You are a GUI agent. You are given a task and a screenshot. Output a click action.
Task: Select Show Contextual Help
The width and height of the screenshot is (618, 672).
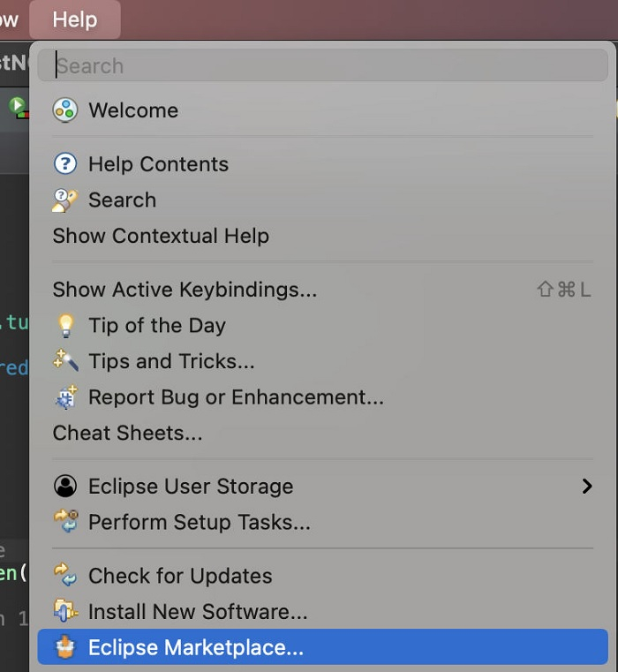[161, 236]
